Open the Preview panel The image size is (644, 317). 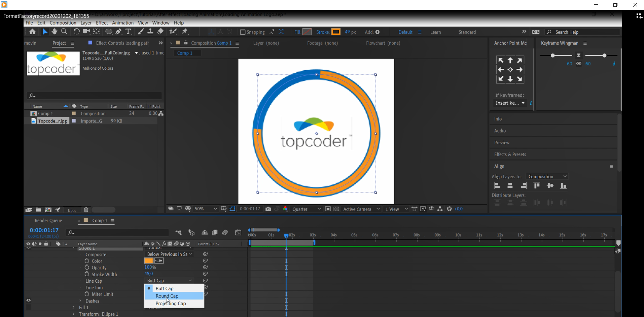pyautogui.click(x=502, y=142)
